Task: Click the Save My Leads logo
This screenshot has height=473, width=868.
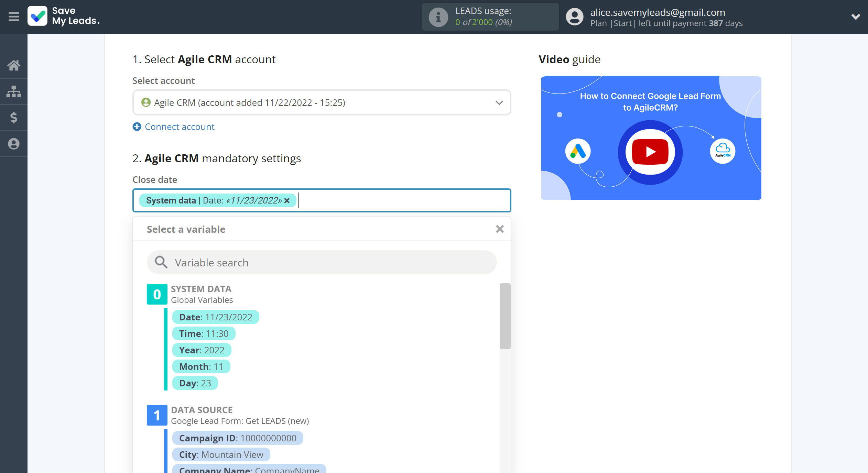Action: 64,16
